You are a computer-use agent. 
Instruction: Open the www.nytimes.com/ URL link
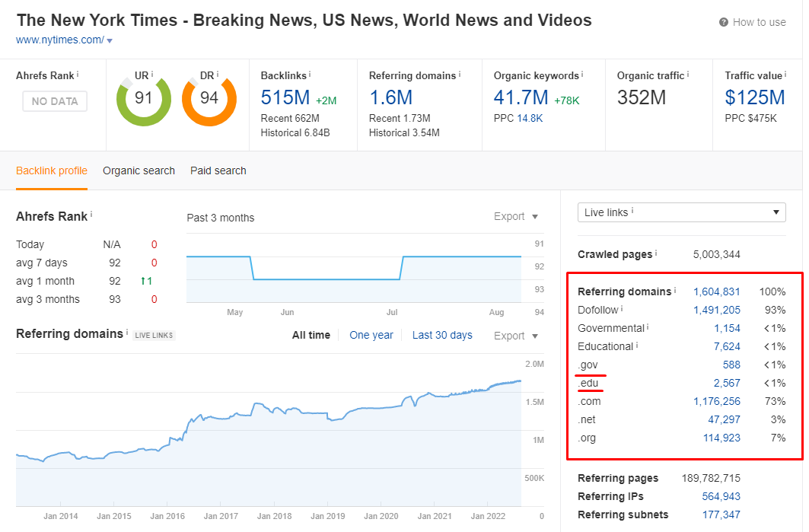click(x=60, y=40)
